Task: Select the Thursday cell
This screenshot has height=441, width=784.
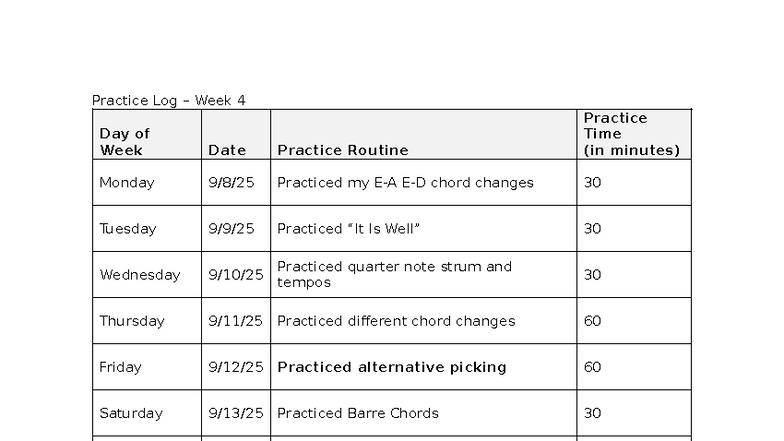Action: point(132,321)
